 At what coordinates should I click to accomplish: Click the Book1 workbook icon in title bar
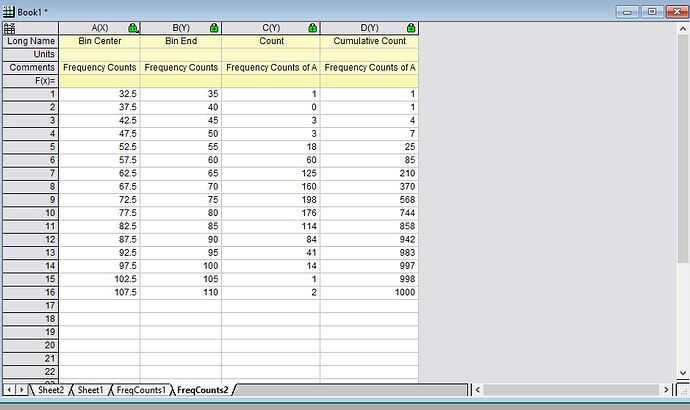[x=8, y=12]
